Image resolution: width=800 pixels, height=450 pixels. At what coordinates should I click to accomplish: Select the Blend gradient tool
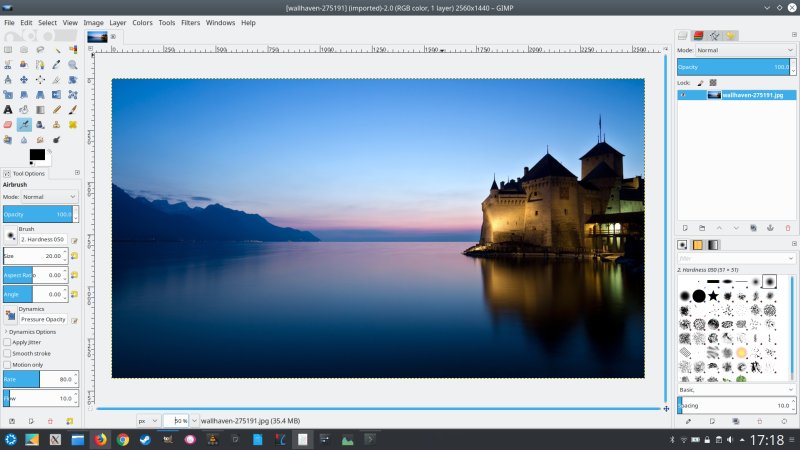pyautogui.click(x=40, y=110)
